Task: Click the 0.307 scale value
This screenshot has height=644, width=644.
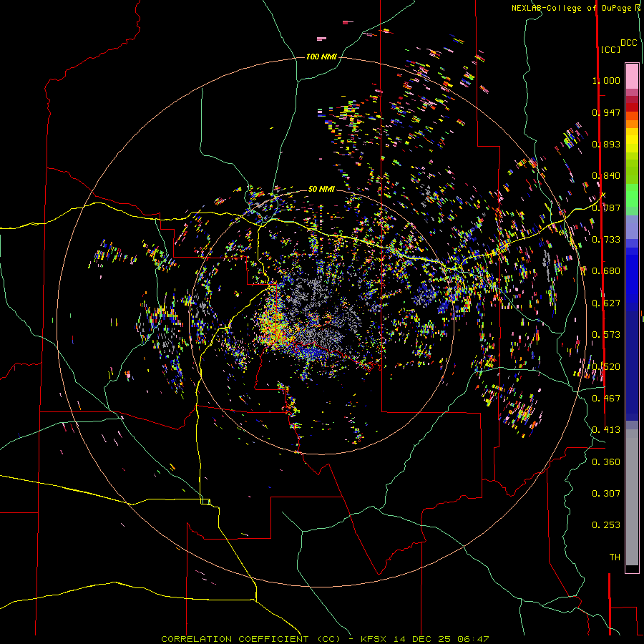Action: (x=606, y=494)
